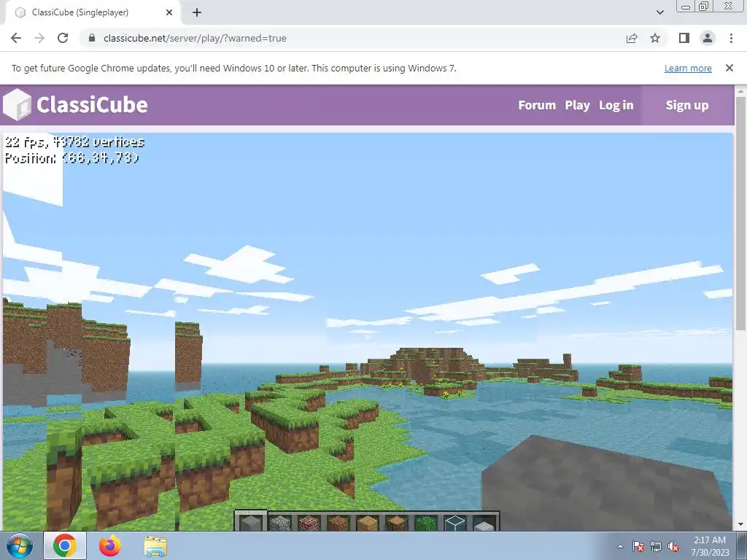Click the Chrome taskbar icon

pyautogui.click(x=65, y=545)
